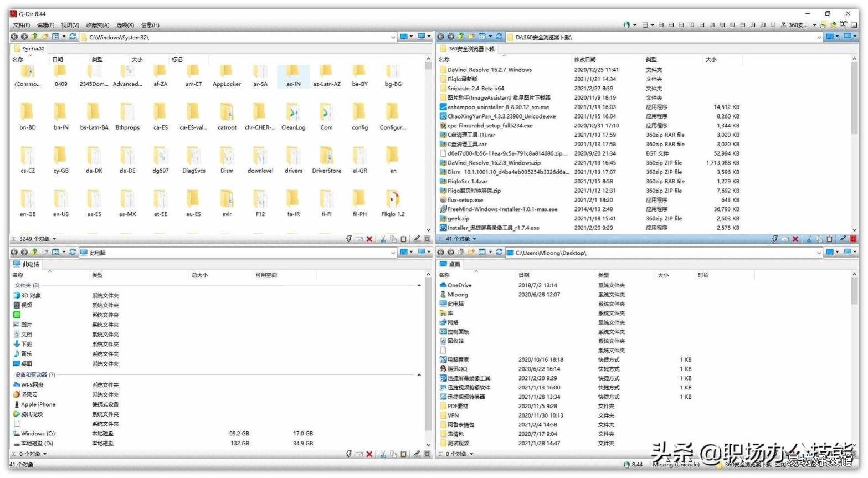
Task: Select the DriverStore folder
Action: [327, 160]
